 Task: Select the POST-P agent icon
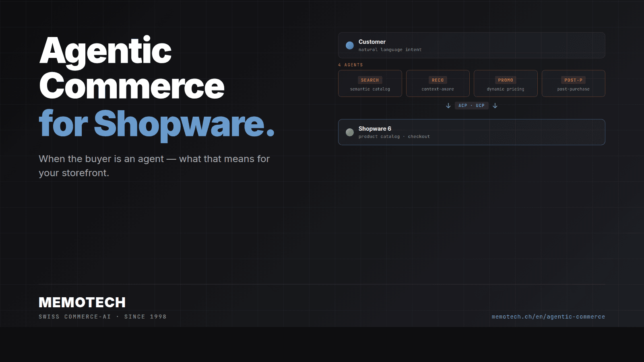pos(573,80)
